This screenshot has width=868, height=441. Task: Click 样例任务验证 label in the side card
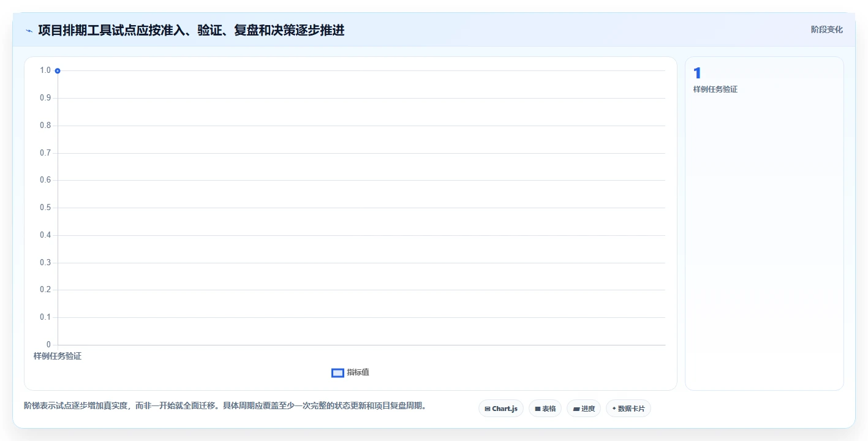point(715,89)
